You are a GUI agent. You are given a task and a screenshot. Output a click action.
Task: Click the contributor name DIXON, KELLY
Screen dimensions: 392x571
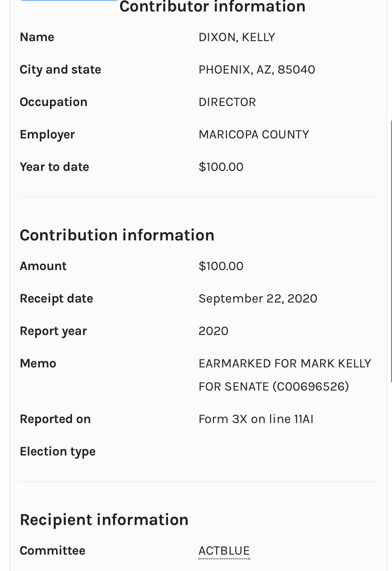tap(237, 37)
